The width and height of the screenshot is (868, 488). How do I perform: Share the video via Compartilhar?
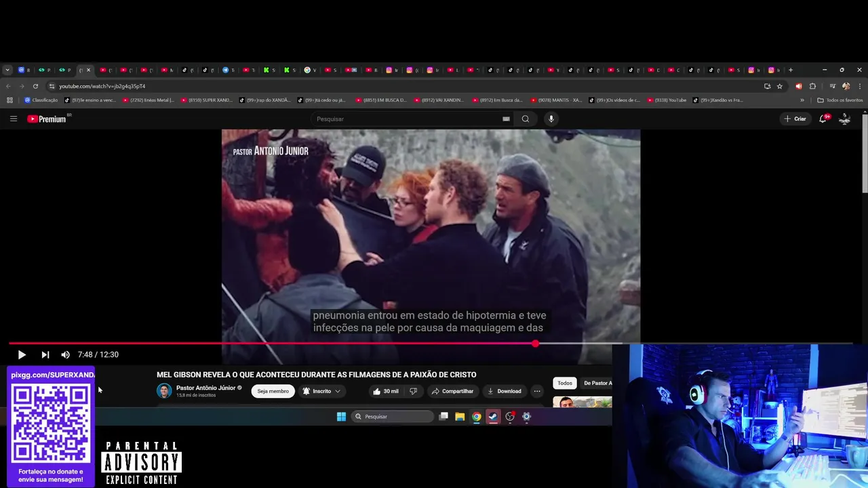(452, 391)
